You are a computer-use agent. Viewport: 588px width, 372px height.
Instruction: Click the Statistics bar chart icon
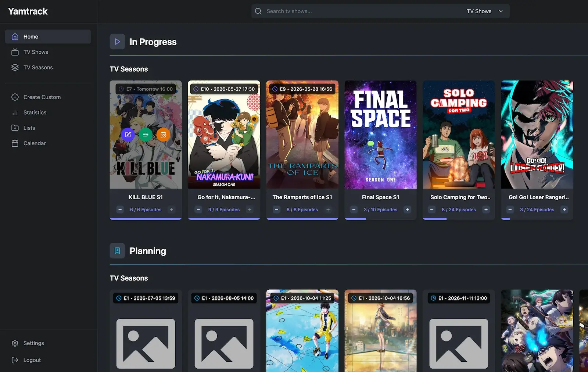[x=15, y=112]
